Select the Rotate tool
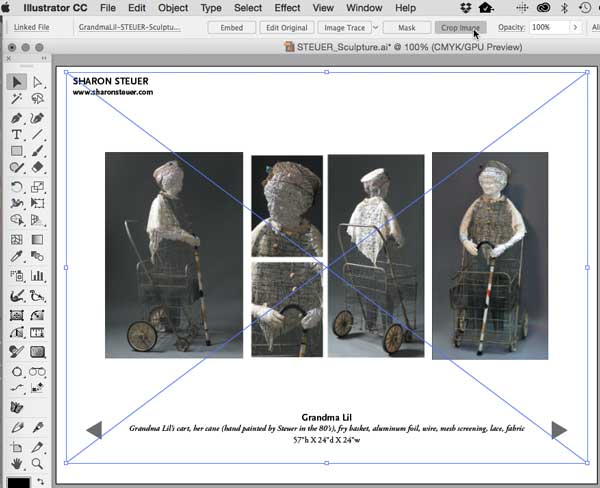 point(16,187)
